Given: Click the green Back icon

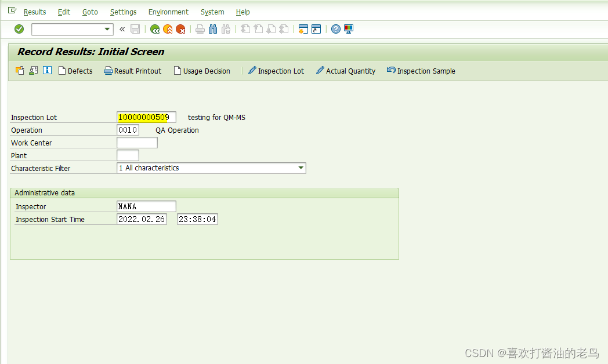Looking at the screenshot, I should 155,29.
